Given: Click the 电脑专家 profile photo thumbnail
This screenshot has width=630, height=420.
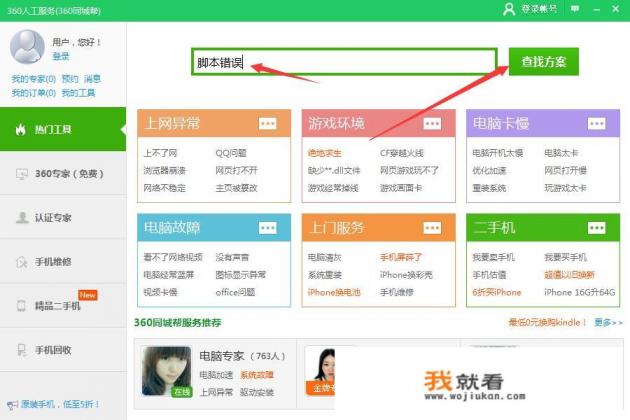Looking at the screenshot, I should (167, 371).
